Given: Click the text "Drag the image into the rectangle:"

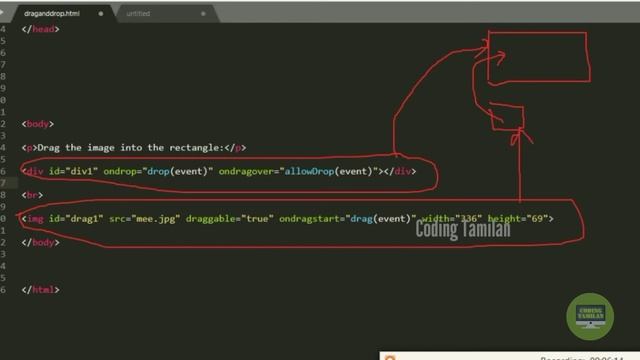Looking at the screenshot, I should click(131, 147).
